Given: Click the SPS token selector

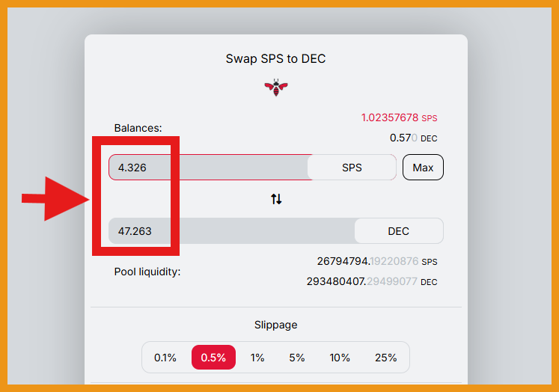Looking at the screenshot, I should pos(352,168).
